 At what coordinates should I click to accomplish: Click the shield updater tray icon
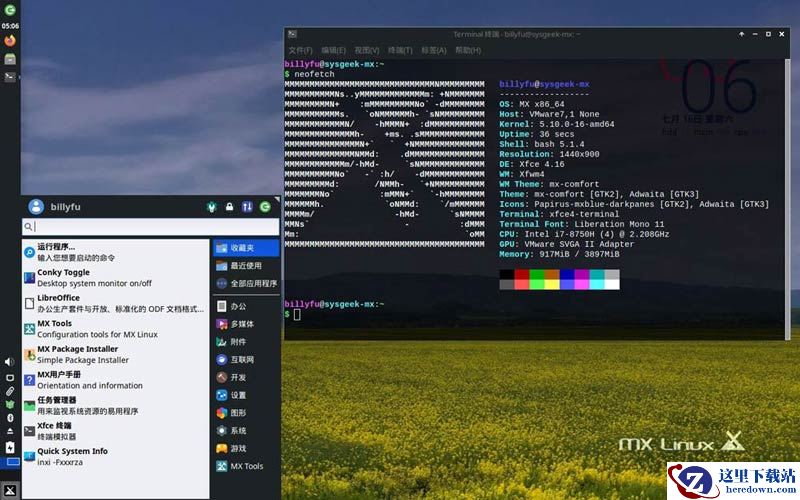(10, 404)
